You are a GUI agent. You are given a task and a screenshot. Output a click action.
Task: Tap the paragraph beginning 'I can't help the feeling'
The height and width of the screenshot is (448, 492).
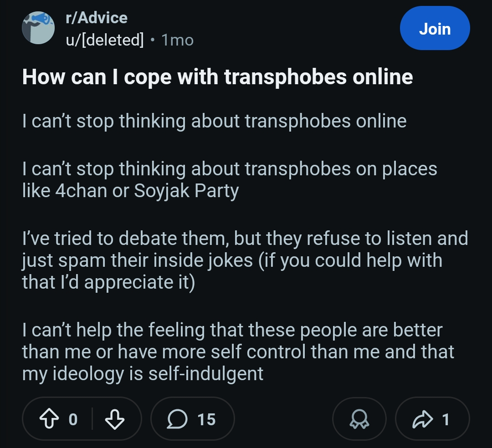point(232,330)
